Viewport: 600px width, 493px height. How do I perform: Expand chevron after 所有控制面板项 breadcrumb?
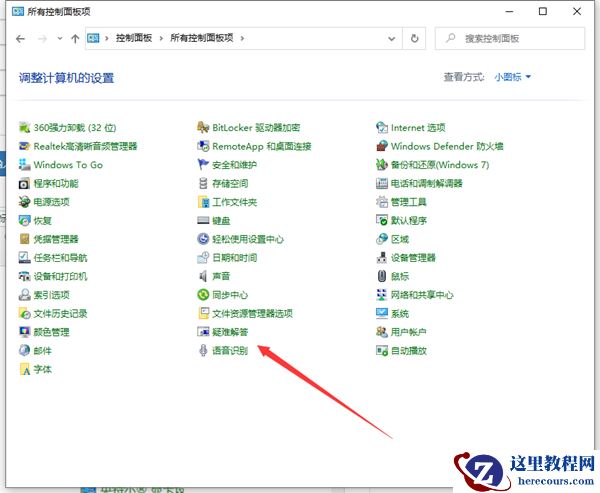point(242,38)
